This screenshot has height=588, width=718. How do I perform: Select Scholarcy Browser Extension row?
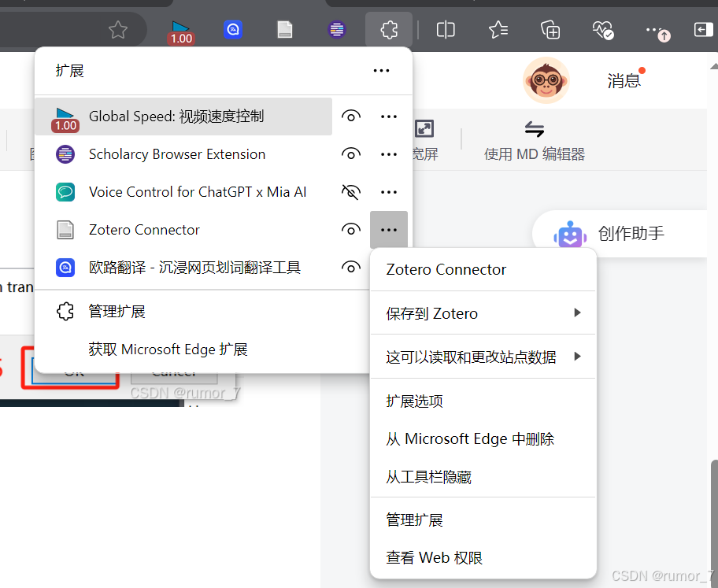pyautogui.click(x=183, y=154)
